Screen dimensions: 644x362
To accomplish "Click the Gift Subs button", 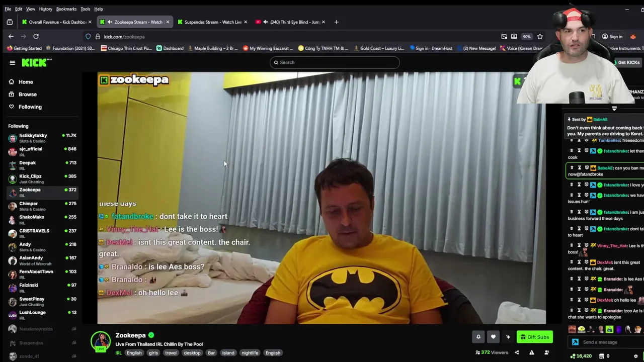I will click(x=534, y=337).
